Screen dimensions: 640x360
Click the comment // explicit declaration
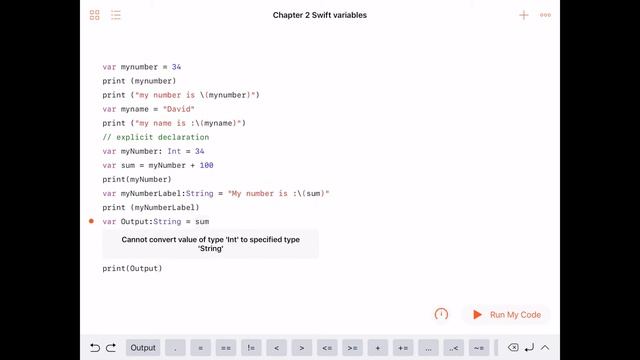click(156, 137)
